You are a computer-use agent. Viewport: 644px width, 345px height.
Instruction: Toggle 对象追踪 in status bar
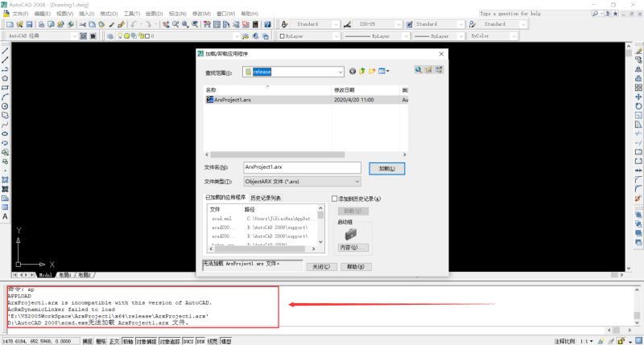(170, 341)
